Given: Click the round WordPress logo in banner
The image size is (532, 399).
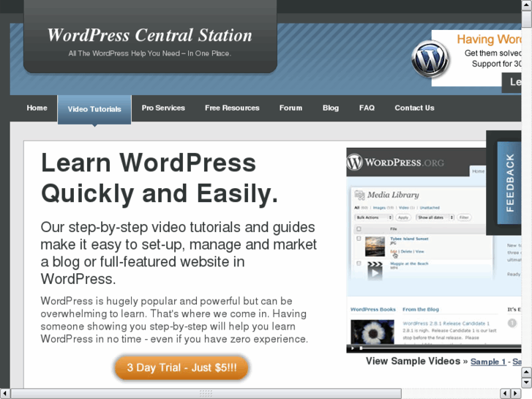Looking at the screenshot, I should 430,59.
